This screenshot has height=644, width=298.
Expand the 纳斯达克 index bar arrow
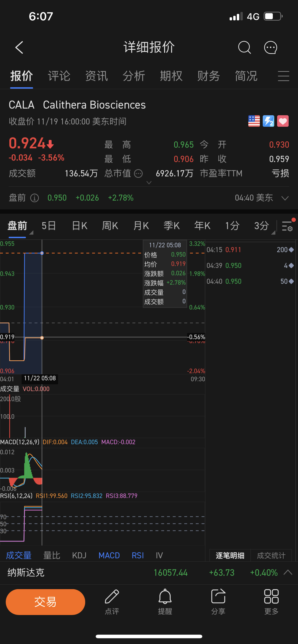point(288,572)
